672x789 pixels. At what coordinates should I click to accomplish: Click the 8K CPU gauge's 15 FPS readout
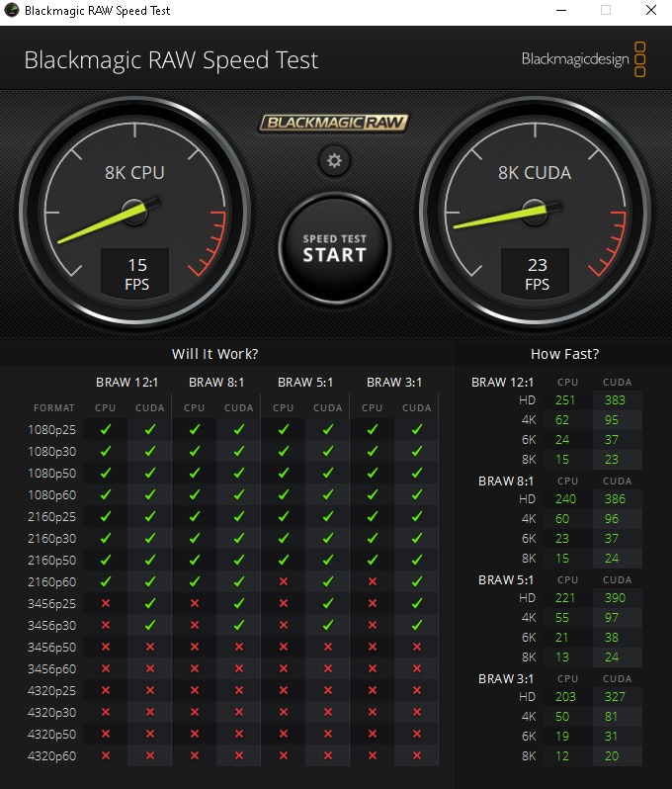click(135, 274)
